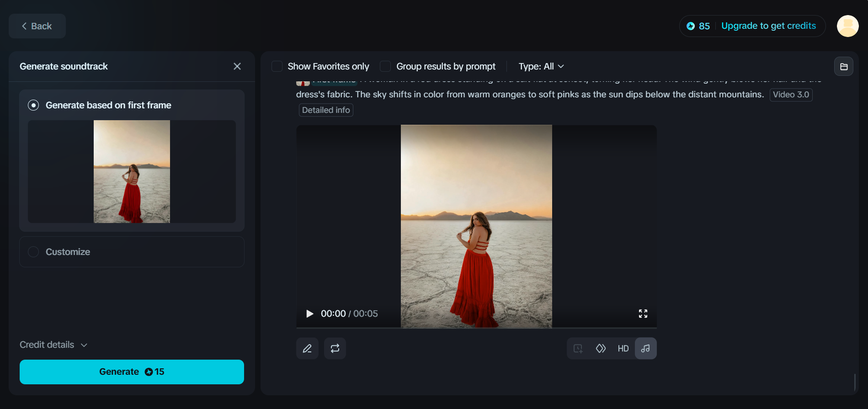This screenshot has width=868, height=409.
Task: Play the generated video
Action: tap(309, 313)
